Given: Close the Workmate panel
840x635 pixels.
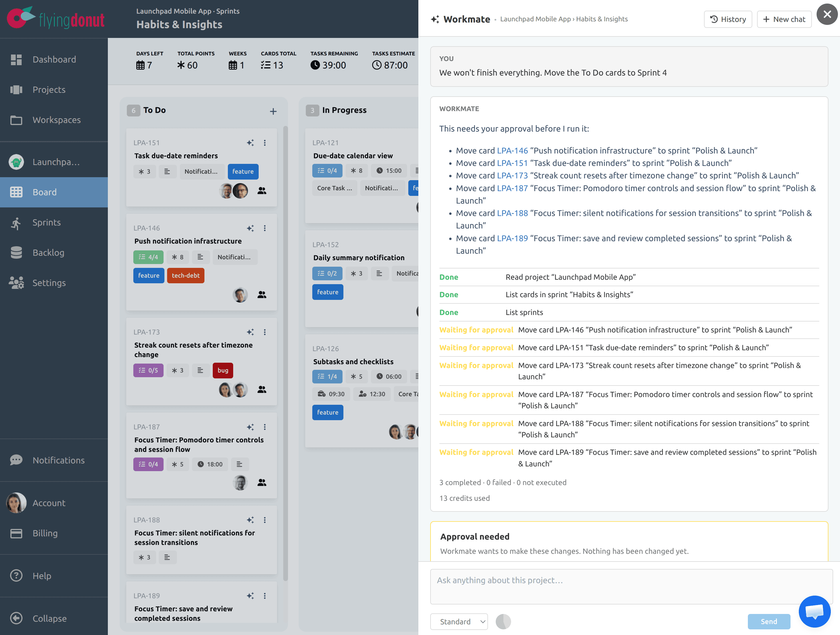Looking at the screenshot, I should (x=827, y=15).
